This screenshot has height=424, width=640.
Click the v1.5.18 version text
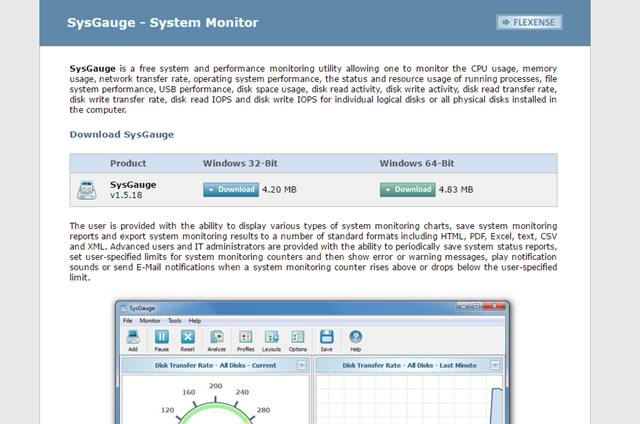point(126,195)
